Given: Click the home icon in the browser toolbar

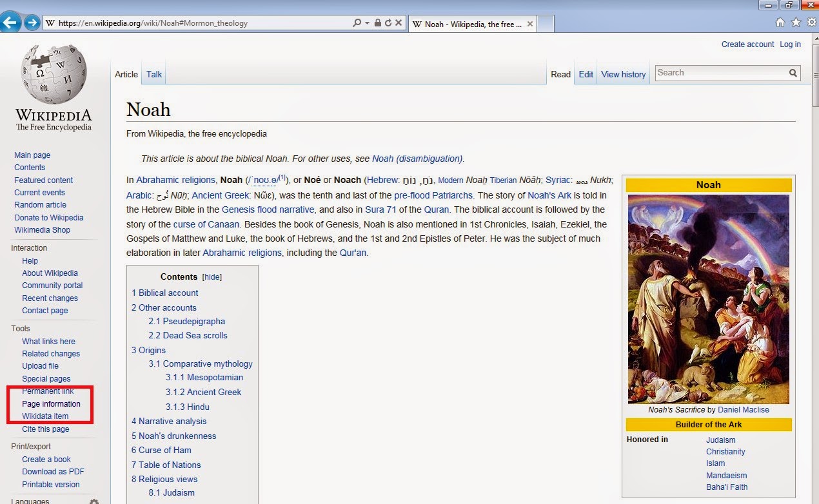Looking at the screenshot, I should pyautogui.click(x=781, y=21).
